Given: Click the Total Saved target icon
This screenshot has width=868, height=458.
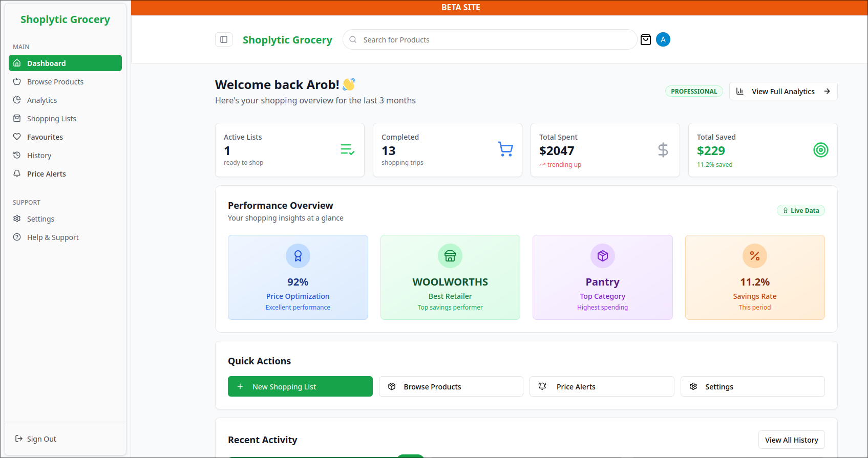Looking at the screenshot, I should coord(820,150).
